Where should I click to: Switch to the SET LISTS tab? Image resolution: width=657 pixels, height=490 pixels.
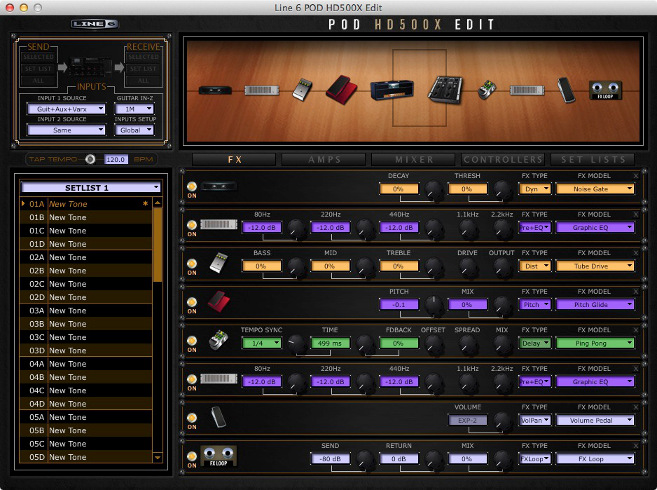click(x=592, y=160)
